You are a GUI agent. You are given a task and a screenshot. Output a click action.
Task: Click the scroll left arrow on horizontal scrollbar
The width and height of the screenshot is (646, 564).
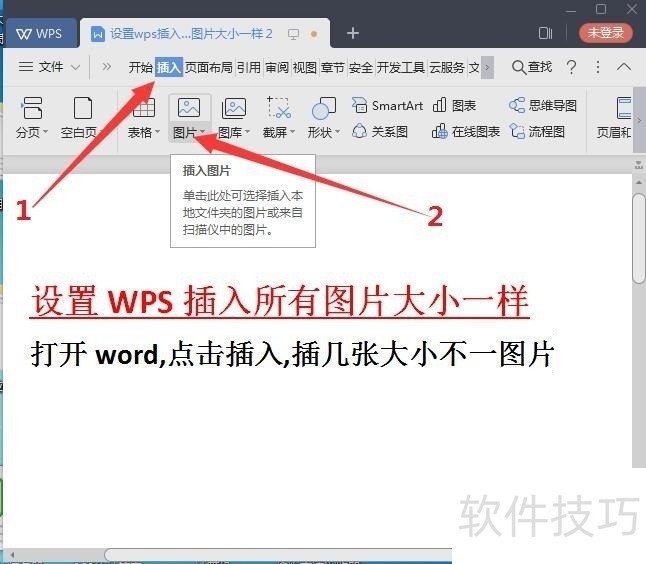coord(12,555)
